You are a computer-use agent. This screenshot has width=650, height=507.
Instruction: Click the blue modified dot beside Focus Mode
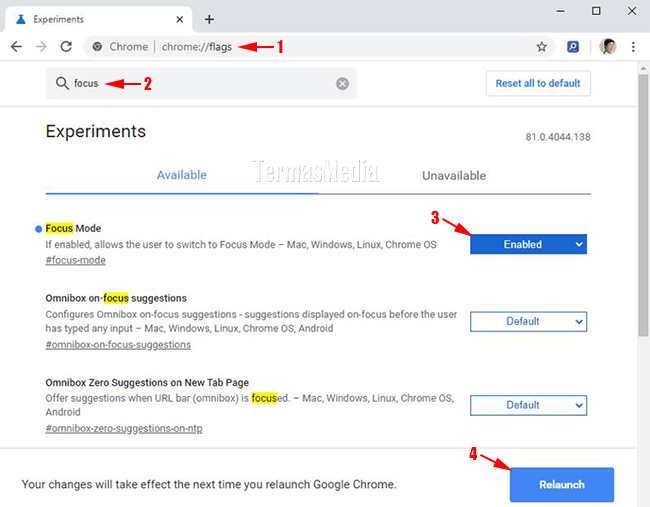coord(39,229)
